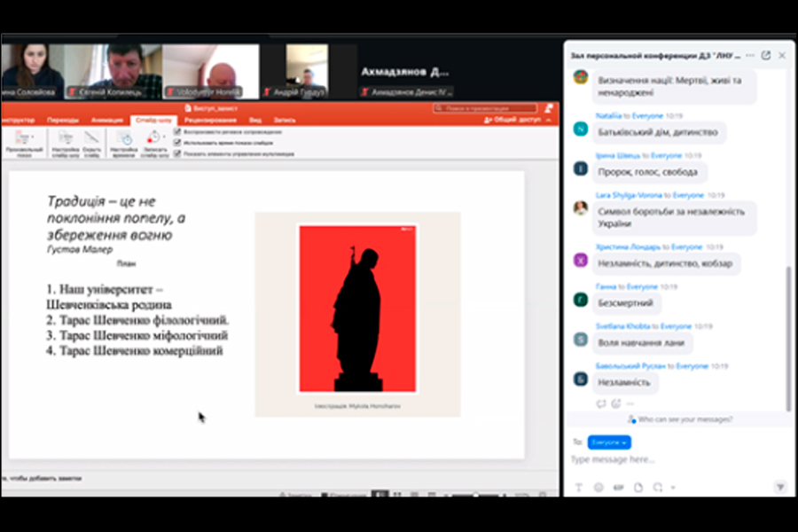Click plan item Тарас Шевченко комерційний
This screenshot has height=532, width=798.
135,351
